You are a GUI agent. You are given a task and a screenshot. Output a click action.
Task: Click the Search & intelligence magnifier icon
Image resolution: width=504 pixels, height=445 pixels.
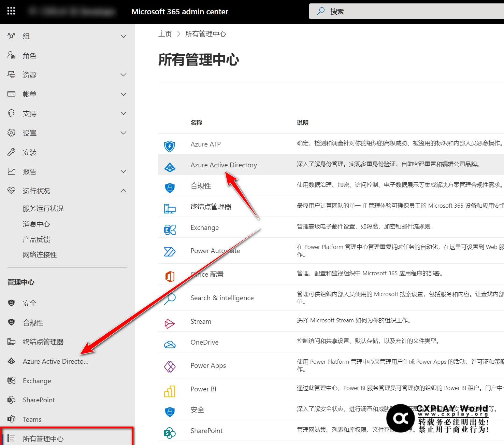tap(170, 299)
